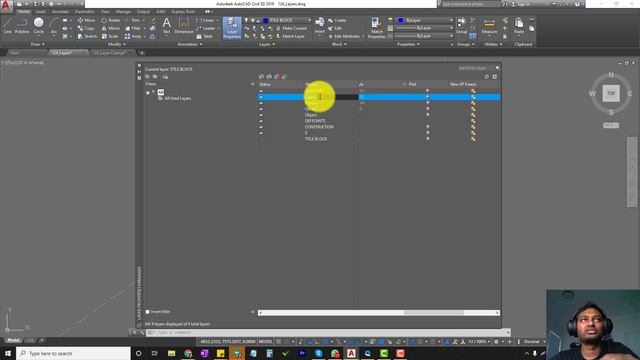Click Create block
The image size is (640, 360).
(x=337, y=20)
